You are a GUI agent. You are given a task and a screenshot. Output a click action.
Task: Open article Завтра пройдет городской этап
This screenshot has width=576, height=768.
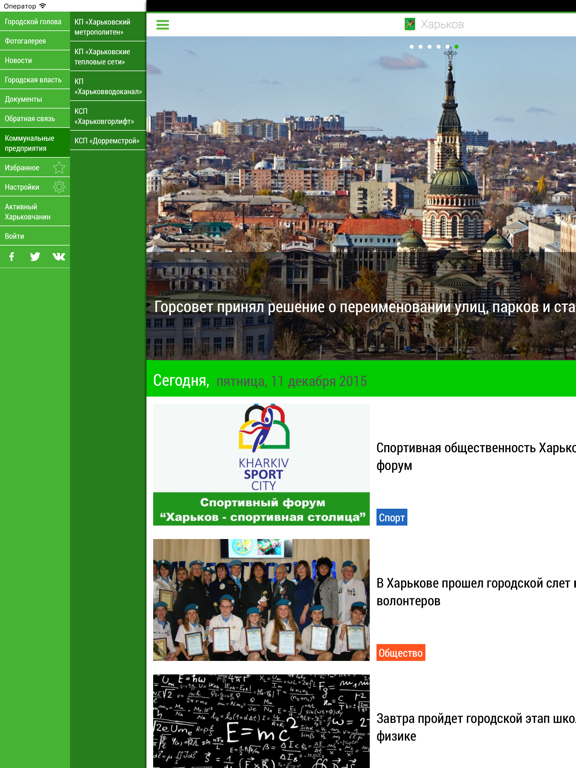click(476, 727)
